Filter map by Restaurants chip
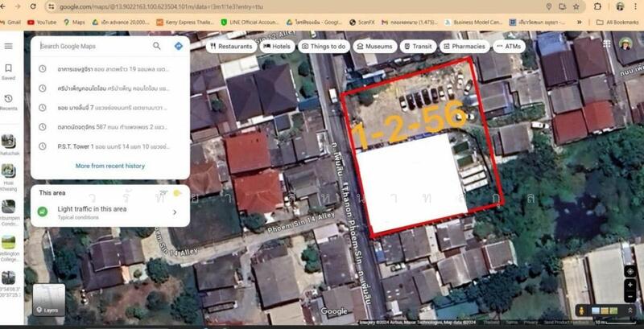644x329 pixels. tap(231, 47)
